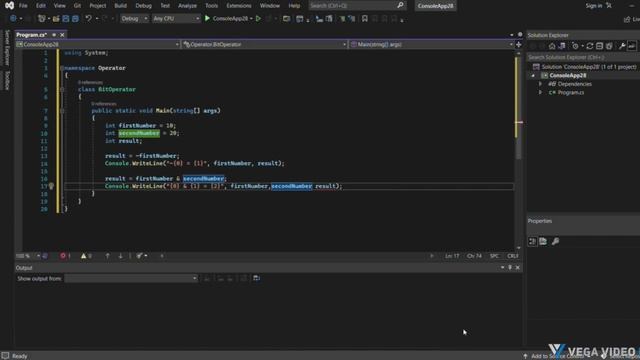Open the Edit menu

click(x=41, y=6)
